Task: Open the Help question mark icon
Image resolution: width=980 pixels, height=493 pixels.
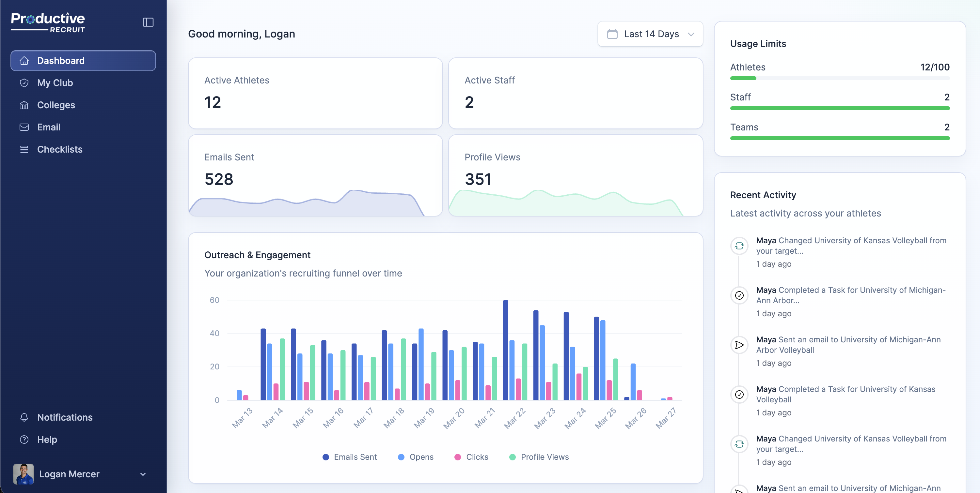Action: pyautogui.click(x=23, y=440)
